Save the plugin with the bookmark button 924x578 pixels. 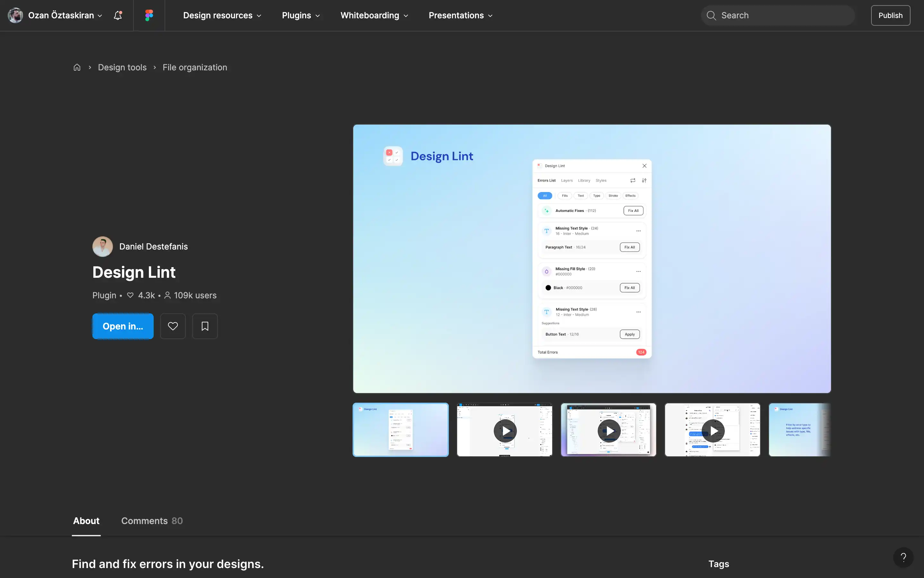coord(205,326)
